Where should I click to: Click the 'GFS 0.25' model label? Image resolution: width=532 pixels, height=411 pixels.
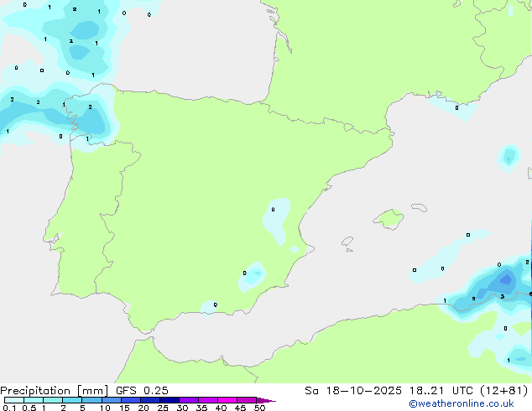coord(142,391)
